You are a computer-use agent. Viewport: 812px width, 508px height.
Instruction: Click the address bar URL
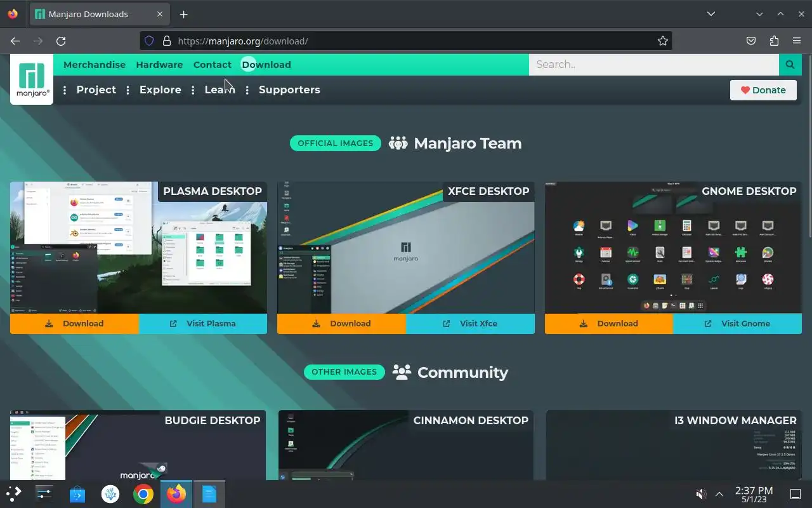pyautogui.click(x=406, y=41)
